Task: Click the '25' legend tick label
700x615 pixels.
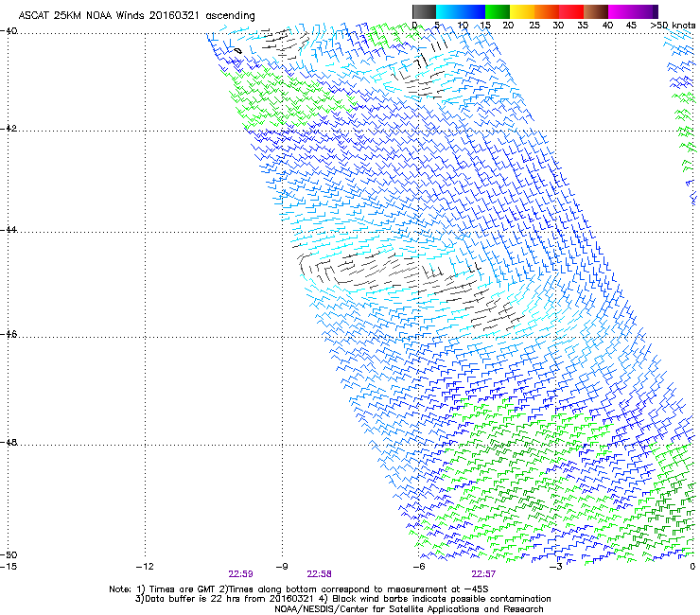Action: pyautogui.click(x=534, y=26)
